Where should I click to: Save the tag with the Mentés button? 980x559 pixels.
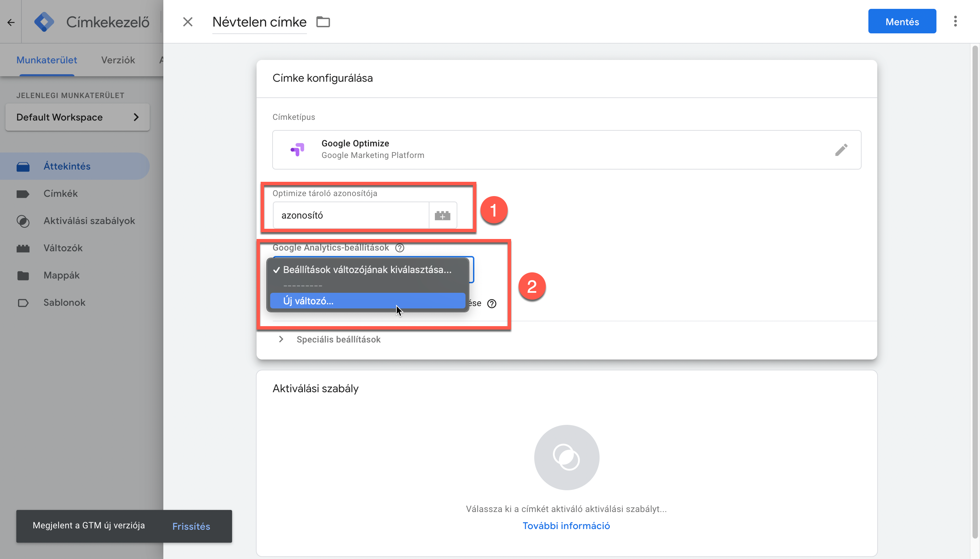coord(902,21)
